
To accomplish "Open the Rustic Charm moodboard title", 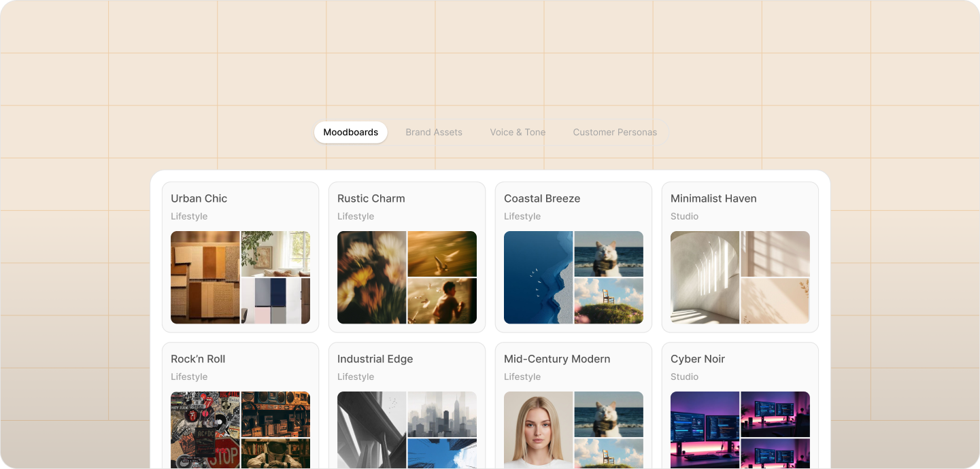I will tap(371, 198).
